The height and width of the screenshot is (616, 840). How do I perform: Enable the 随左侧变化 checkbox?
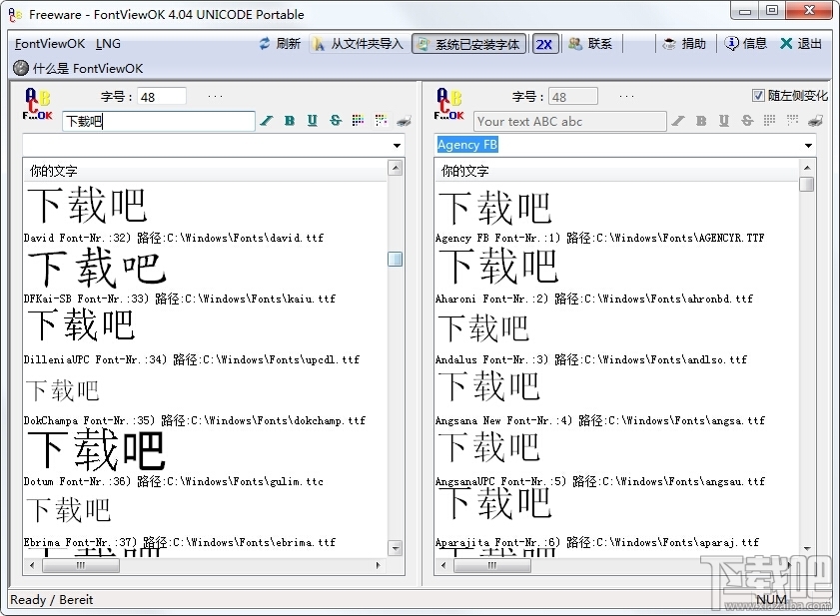[x=756, y=94]
